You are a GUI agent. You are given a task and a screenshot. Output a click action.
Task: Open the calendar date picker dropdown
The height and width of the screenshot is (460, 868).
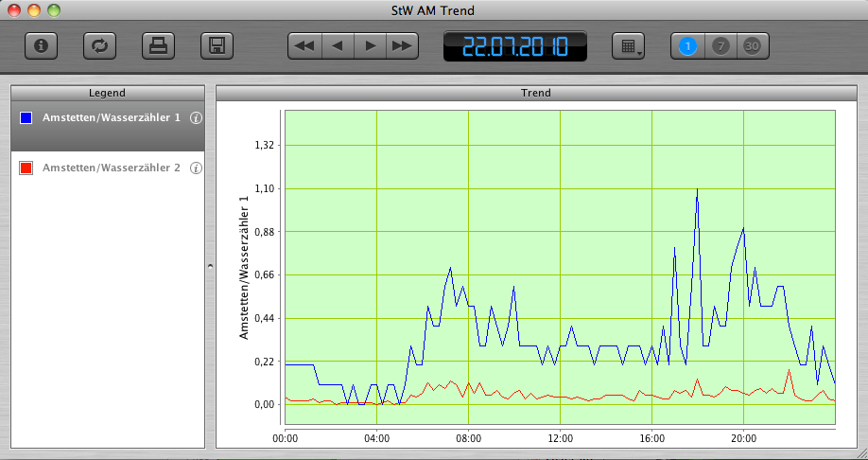[628, 45]
